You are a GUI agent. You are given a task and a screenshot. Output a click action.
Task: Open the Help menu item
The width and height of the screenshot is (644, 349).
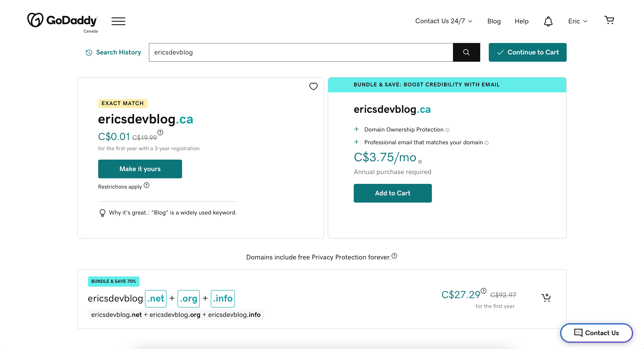pyautogui.click(x=522, y=21)
